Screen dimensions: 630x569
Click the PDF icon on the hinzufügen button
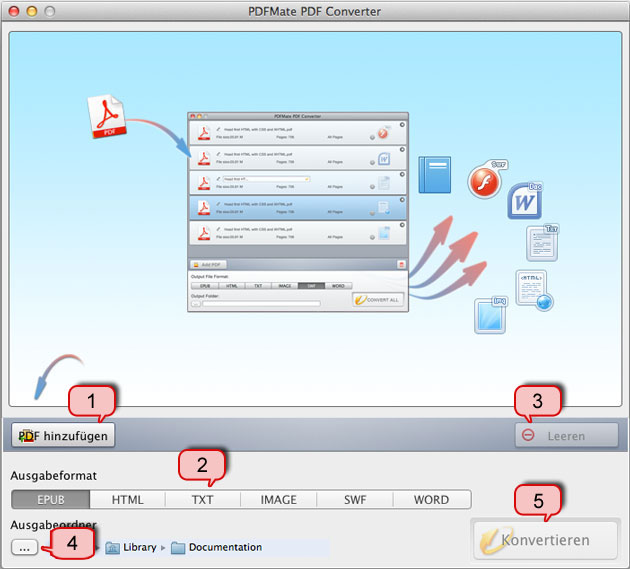(x=26, y=436)
